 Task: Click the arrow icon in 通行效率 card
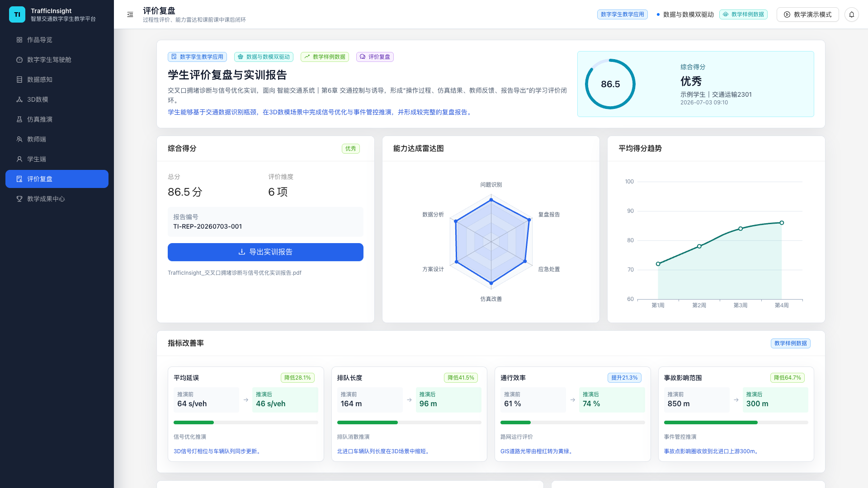coord(573,400)
